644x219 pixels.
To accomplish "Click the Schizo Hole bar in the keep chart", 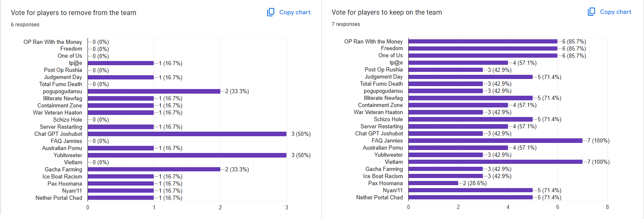I will [x=470, y=119].
